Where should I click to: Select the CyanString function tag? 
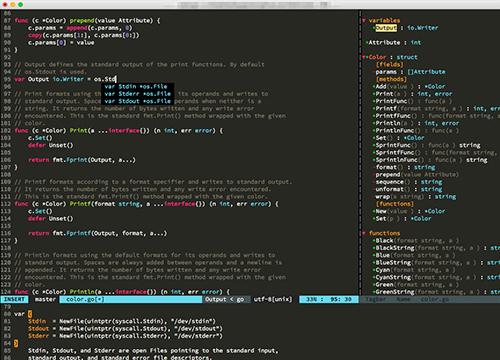(x=437, y=277)
